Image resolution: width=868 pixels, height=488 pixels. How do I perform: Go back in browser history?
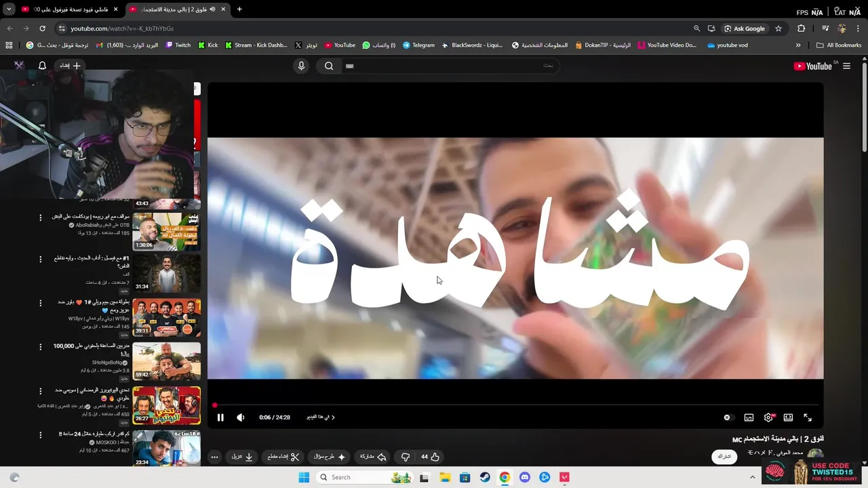coord(9,28)
